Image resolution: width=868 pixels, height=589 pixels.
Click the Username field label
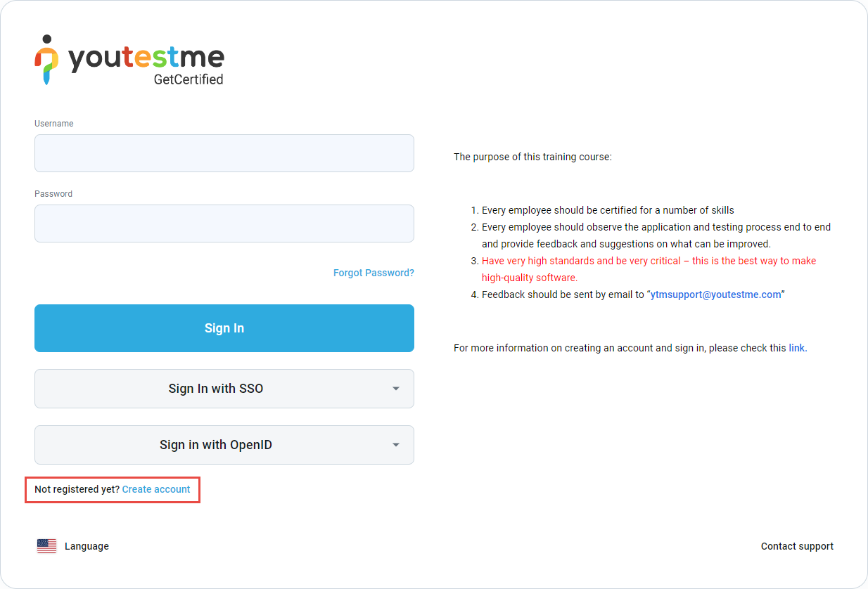point(54,124)
